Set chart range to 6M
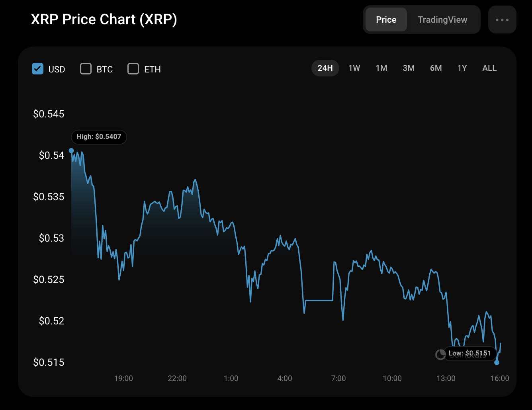Screen dimensions: 532x410 point(436,68)
